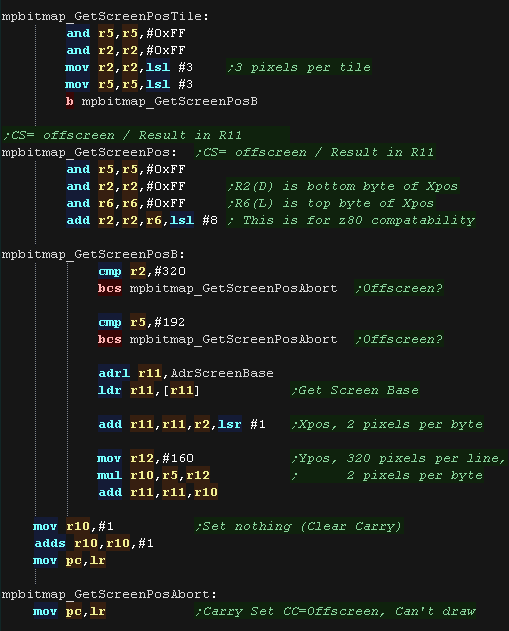509x631 pixels.
Task: Click the cmp r2,#320 instruction
Action: click(142, 271)
